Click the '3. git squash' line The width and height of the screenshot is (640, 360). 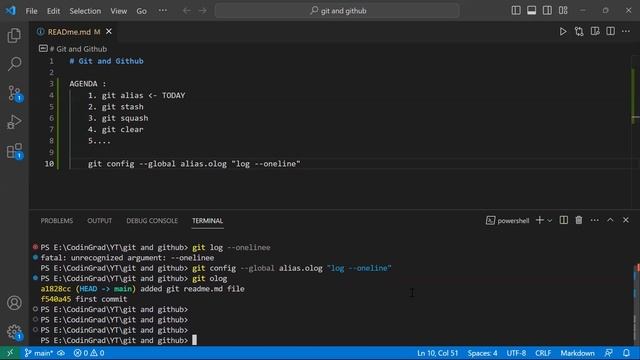(x=118, y=118)
